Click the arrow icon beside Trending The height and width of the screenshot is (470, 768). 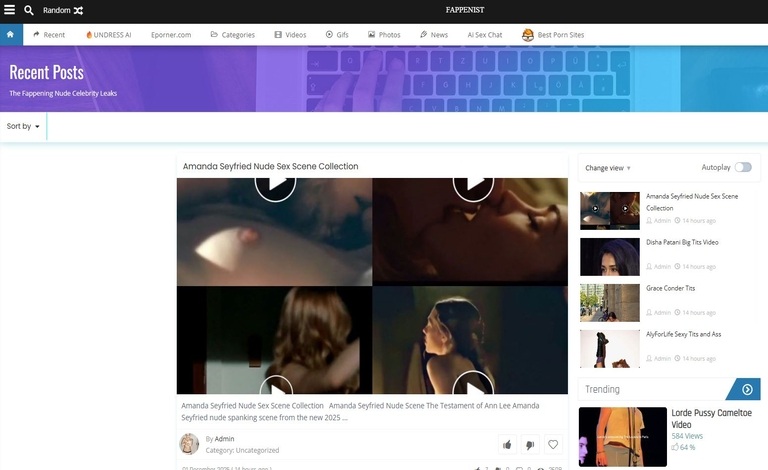tap(744, 390)
